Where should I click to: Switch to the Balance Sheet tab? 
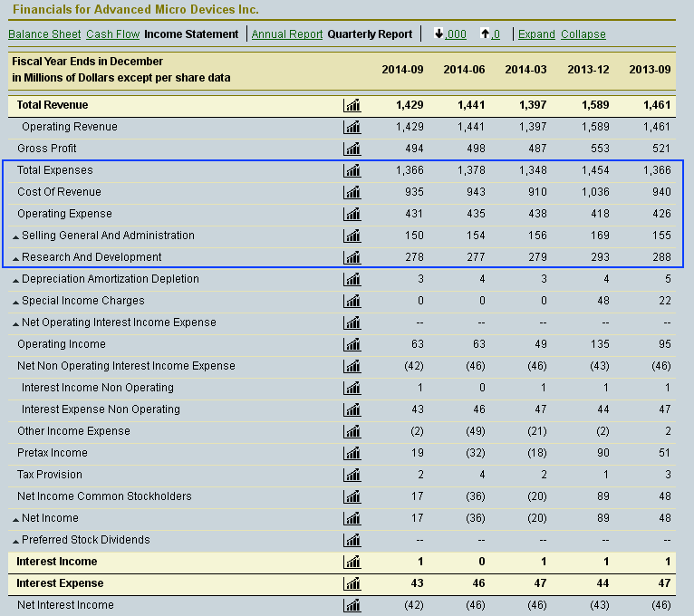click(44, 34)
